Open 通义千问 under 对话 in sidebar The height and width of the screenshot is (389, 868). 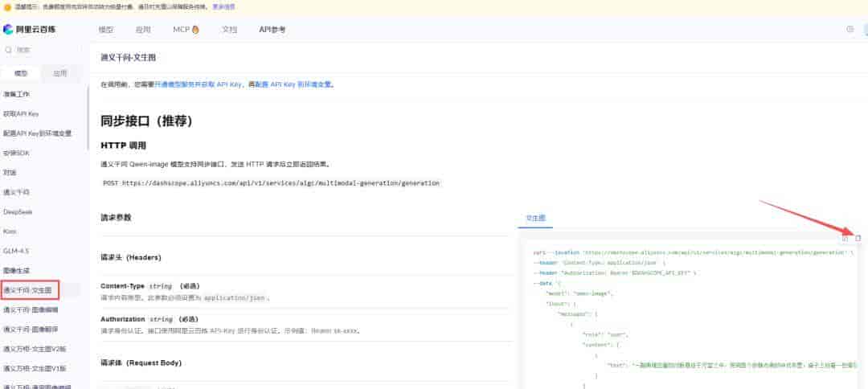tap(17, 192)
